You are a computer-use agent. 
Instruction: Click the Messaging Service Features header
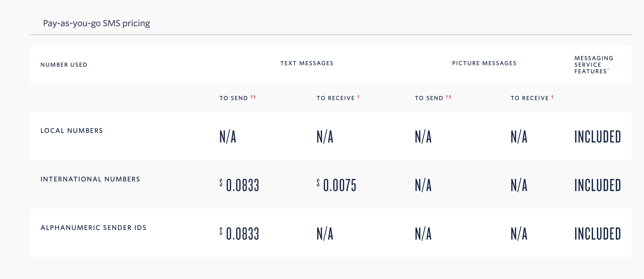pyautogui.click(x=593, y=65)
